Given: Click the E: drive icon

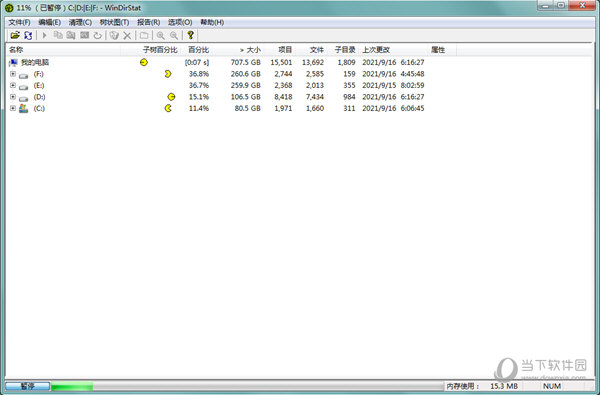Looking at the screenshot, I should (24, 86).
